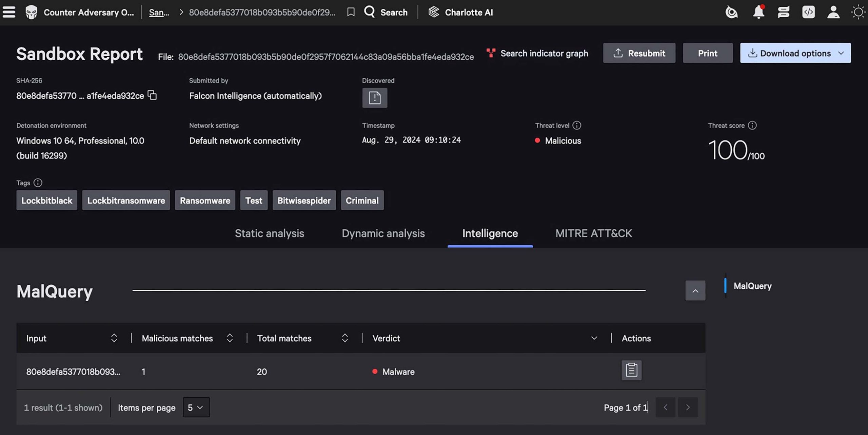Open the Download options dropdown

point(795,53)
